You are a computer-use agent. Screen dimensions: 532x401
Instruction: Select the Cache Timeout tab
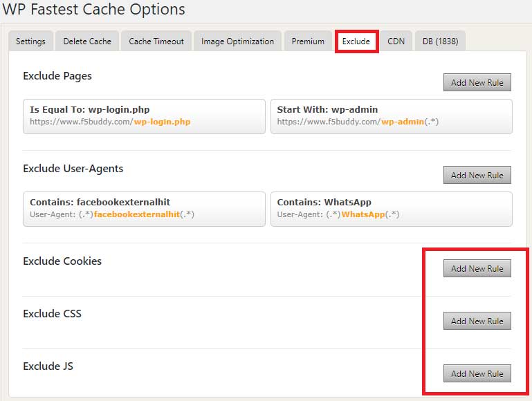156,41
